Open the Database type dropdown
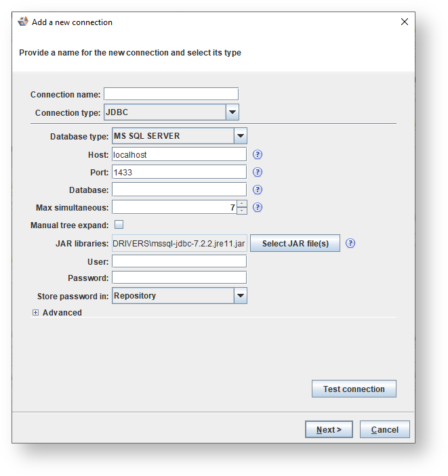Screen dimensions: 448x476 241,136
